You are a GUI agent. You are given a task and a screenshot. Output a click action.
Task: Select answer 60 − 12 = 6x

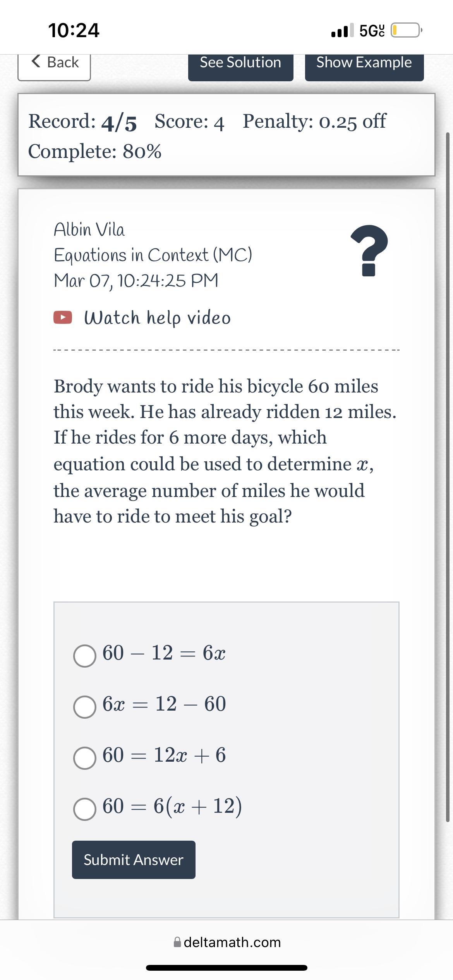point(85,656)
